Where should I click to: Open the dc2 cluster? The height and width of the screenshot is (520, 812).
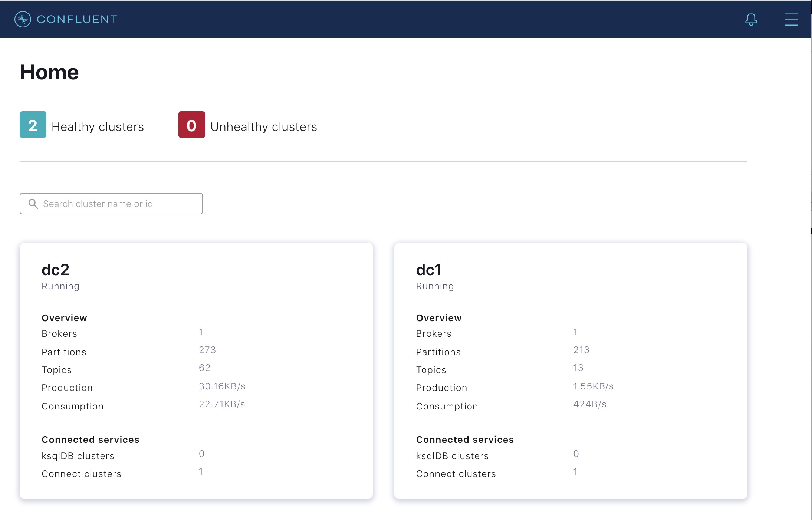click(56, 270)
